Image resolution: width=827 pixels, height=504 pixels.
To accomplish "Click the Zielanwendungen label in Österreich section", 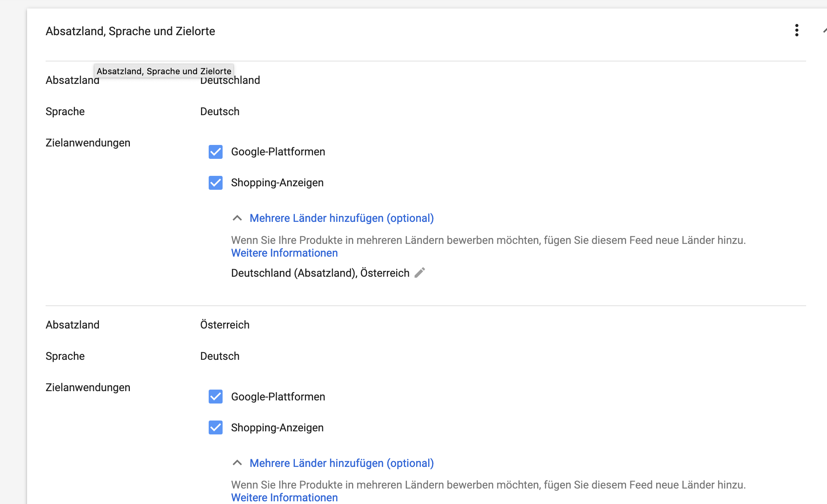I will [88, 388].
